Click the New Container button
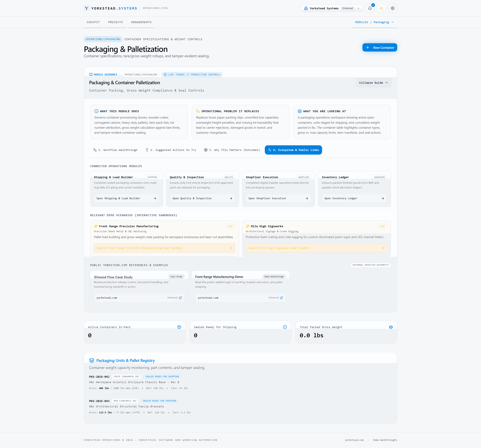Image resolution: width=481 pixels, height=448 pixels. [x=380, y=48]
